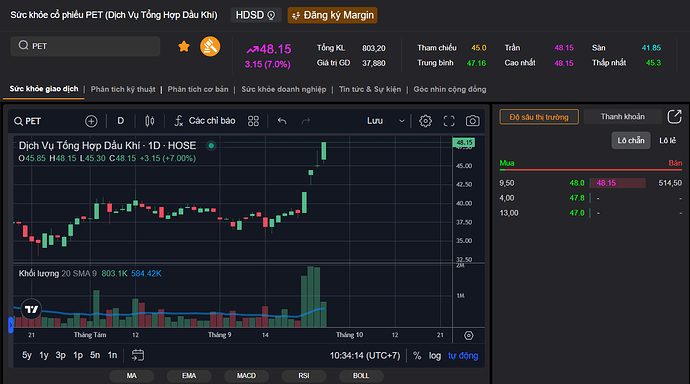The image size is (690, 384).
Task: Click the search magnifier in chart toolbar
Action: click(18, 121)
